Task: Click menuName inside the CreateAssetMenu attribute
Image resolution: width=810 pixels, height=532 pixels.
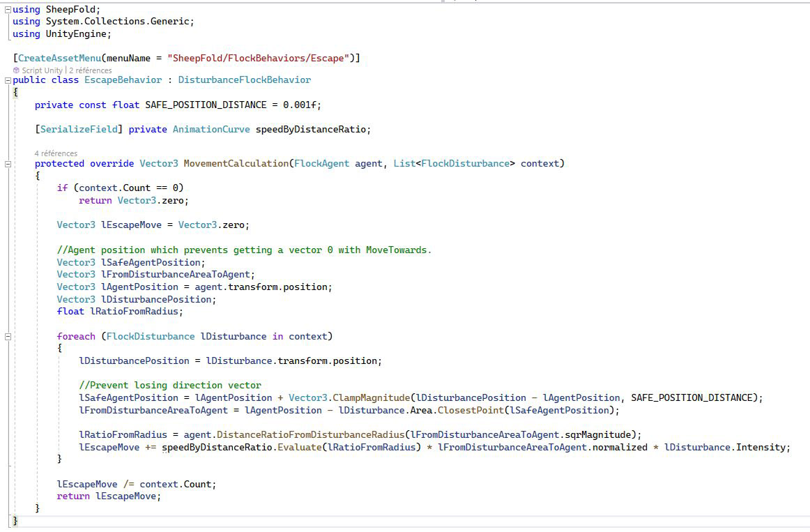Action: pyautogui.click(x=129, y=59)
